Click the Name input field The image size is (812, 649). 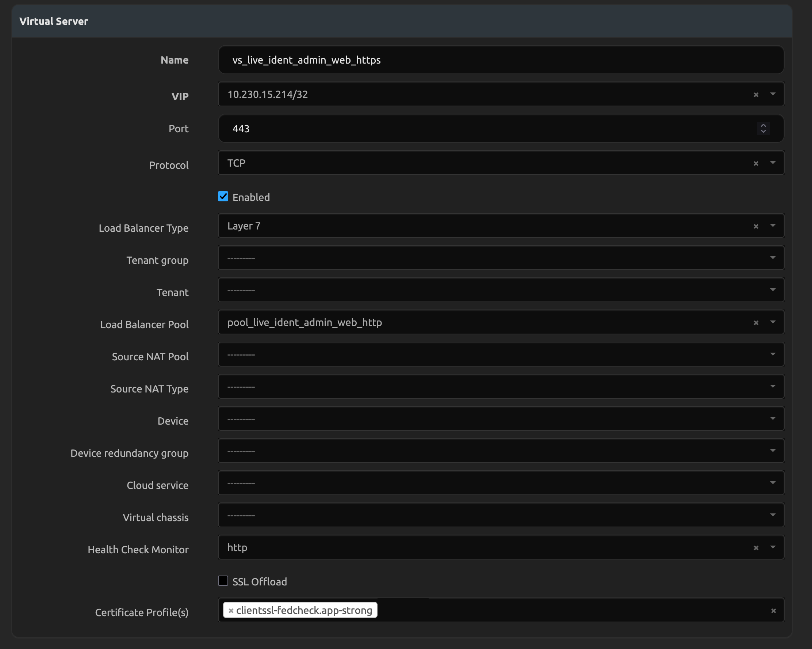point(490,60)
